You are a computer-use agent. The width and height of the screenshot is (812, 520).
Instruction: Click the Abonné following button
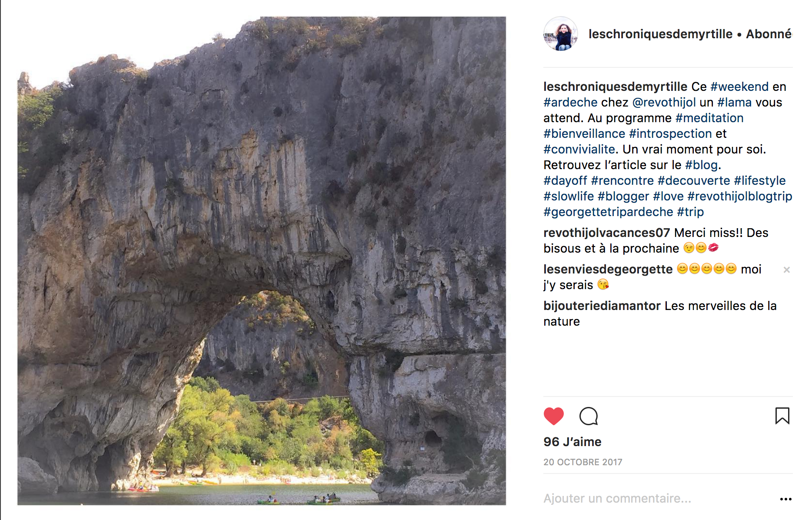click(x=769, y=34)
